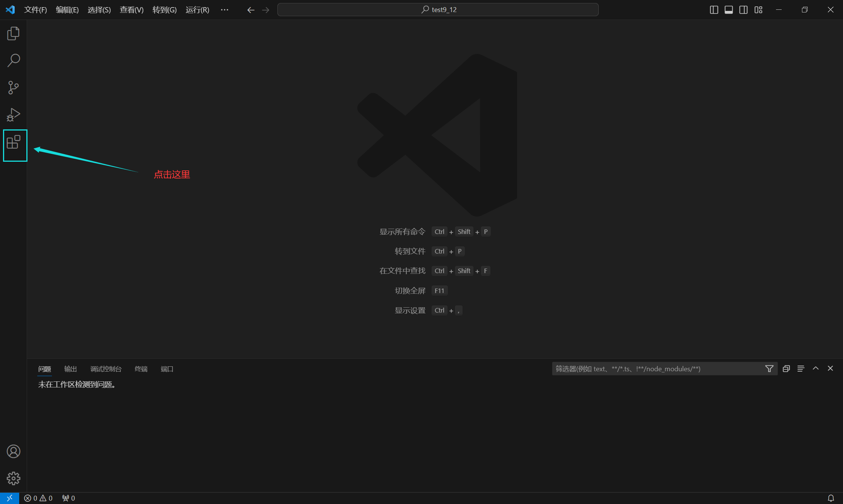Expand hidden menus via the ellipsis
843x504 pixels.
pyautogui.click(x=224, y=10)
